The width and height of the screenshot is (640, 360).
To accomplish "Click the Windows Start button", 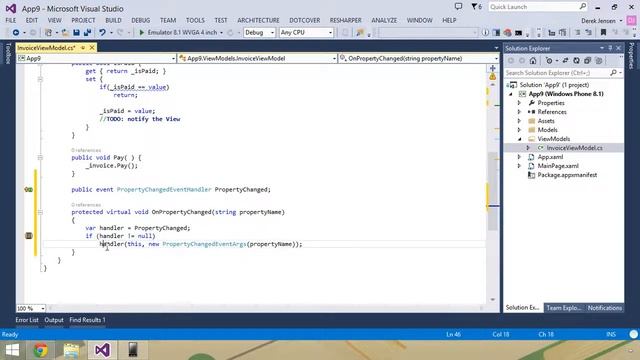I will coord(12,350).
